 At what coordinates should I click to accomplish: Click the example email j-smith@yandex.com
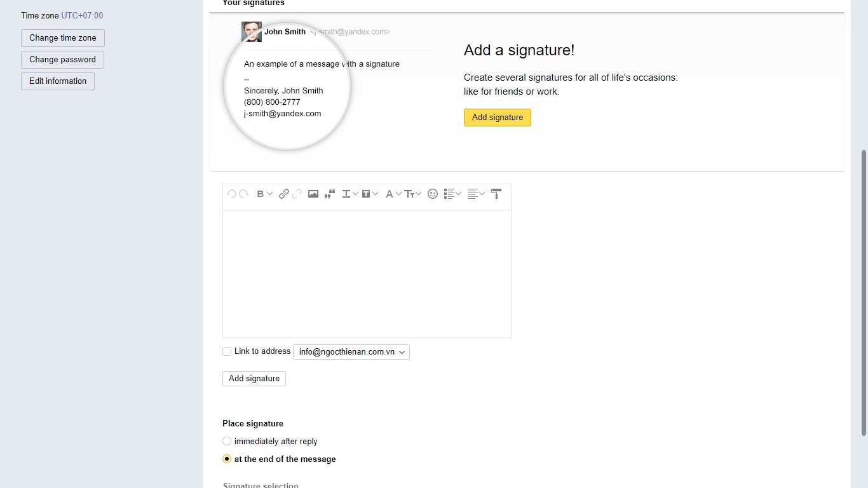coord(282,114)
